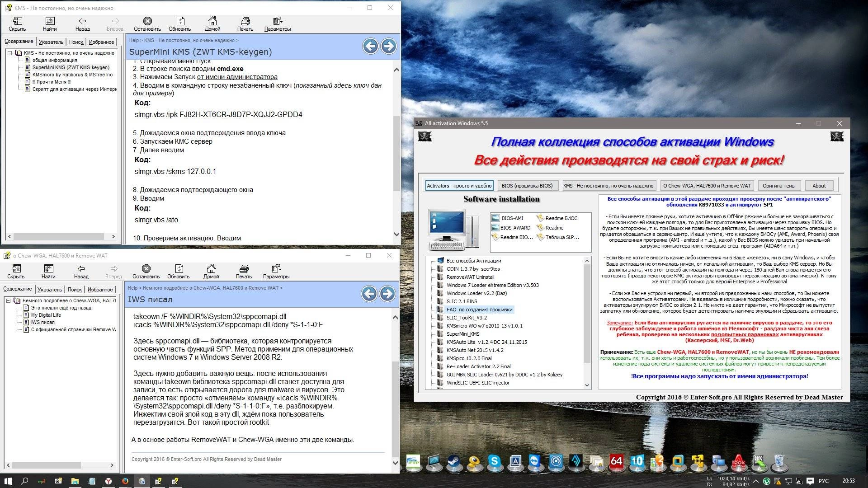Image resolution: width=868 pixels, height=488 pixels.
Task: Open the общая информация tree topic
Action: pyautogui.click(x=55, y=60)
